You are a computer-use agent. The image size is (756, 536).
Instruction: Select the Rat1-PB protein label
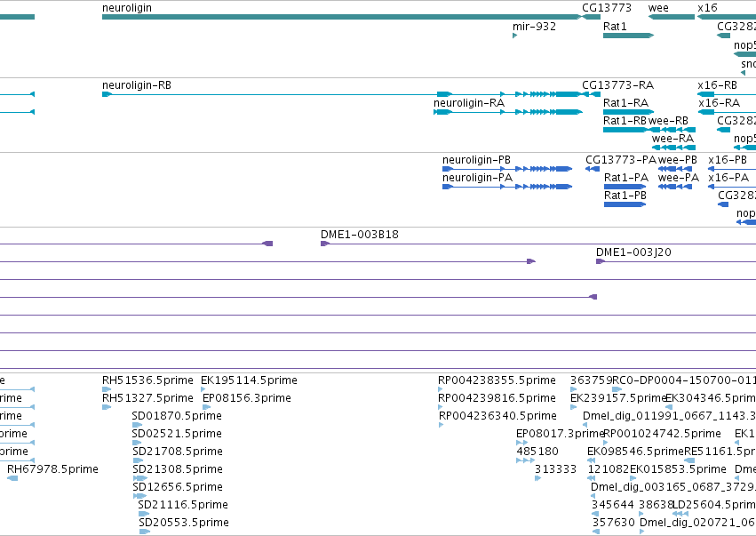tap(625, 196)
